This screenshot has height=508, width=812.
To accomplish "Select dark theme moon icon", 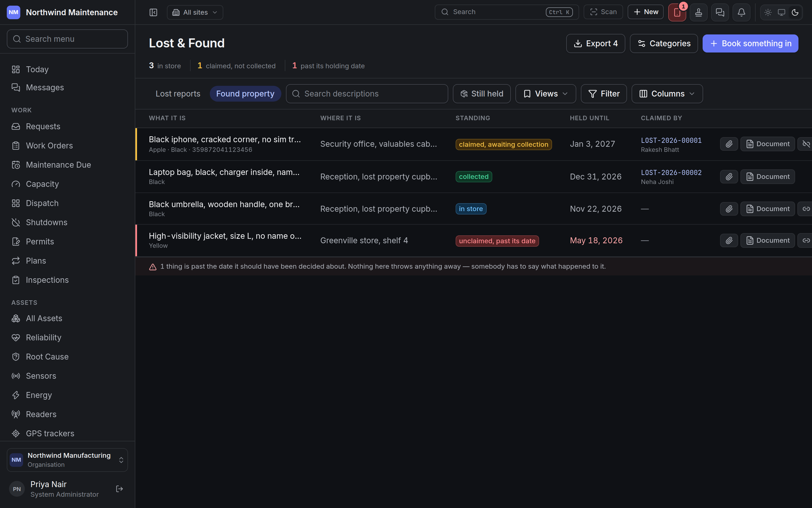I will pyautogui.click(x=795, y=12).
